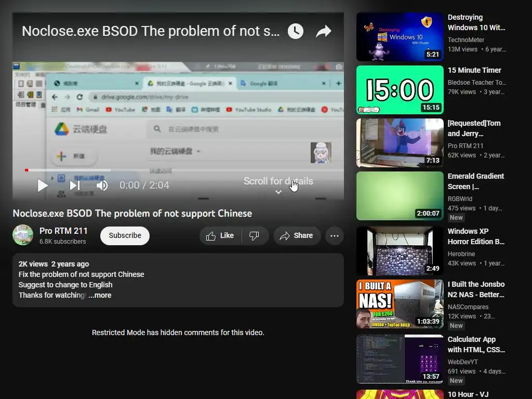Image resolution: width=532 pixels, height=399 pixels.
Task: Click the video progress bar
Action: 185,170
